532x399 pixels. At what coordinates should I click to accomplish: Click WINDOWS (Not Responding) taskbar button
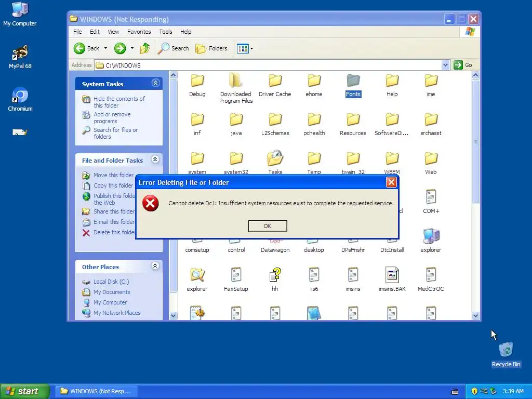click(x=97, y=391)
